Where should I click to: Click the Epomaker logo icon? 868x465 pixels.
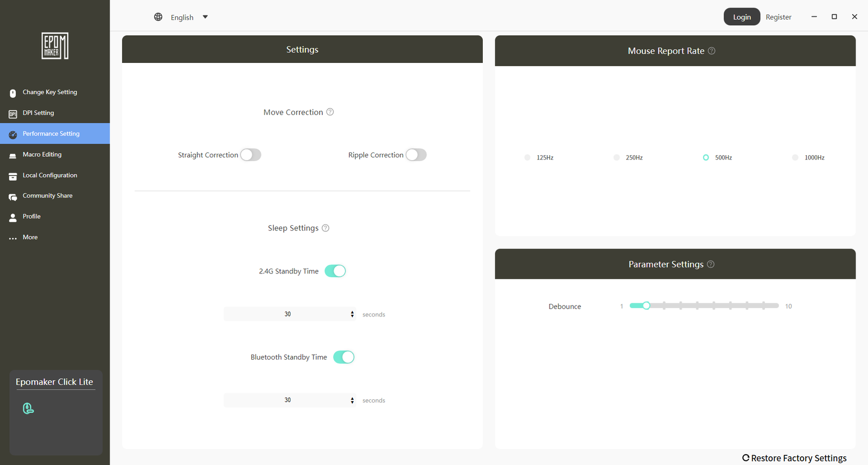55,46
